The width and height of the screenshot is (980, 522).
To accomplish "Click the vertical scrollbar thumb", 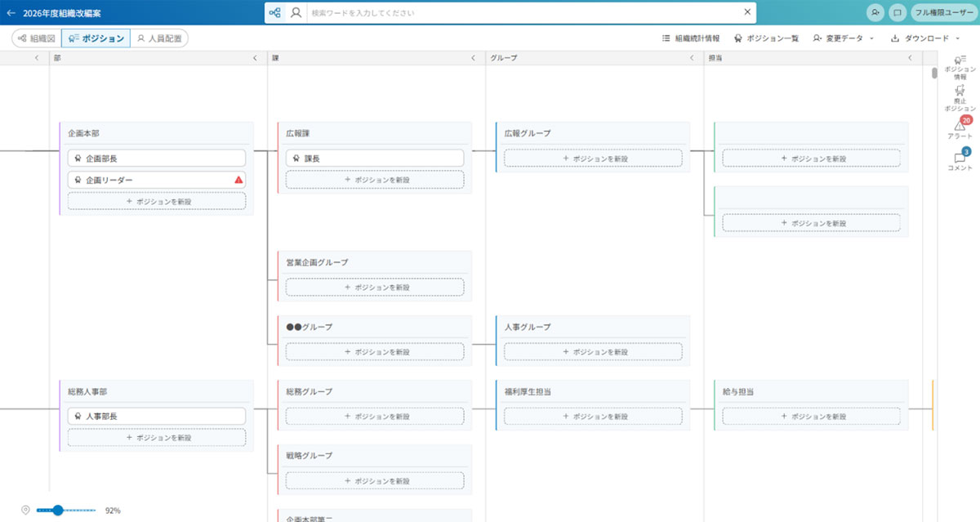I will (x=934, y=73).
